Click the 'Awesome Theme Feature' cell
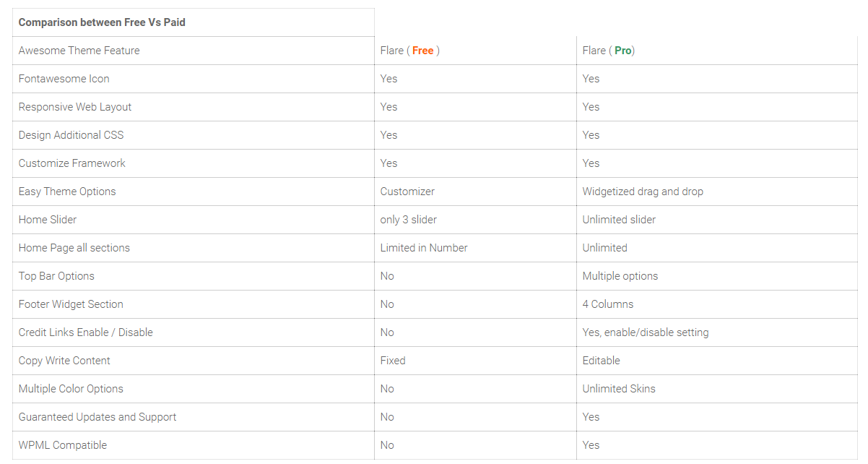Image resolution: width=868 pixels, height=464 pixels. coord(79,51)
